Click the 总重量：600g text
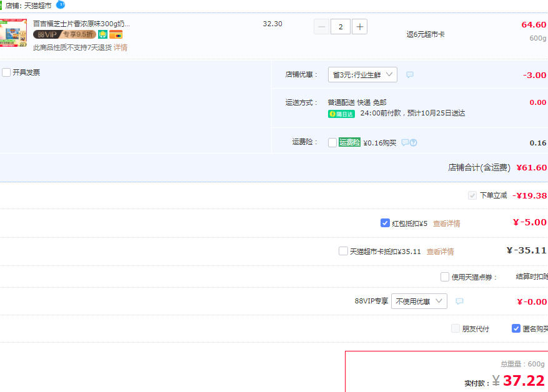The height and width of the screenshot is (392, 548). (x=522, y=364)
